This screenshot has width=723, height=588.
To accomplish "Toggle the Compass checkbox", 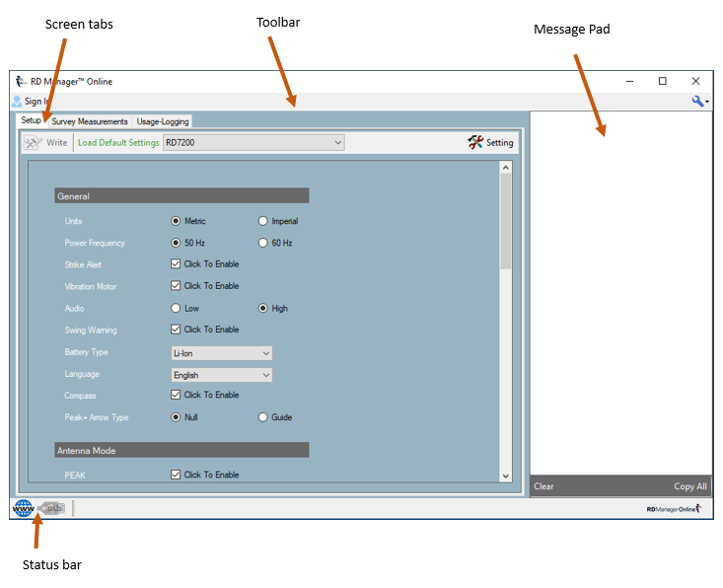I will click(x=176, y=395).
